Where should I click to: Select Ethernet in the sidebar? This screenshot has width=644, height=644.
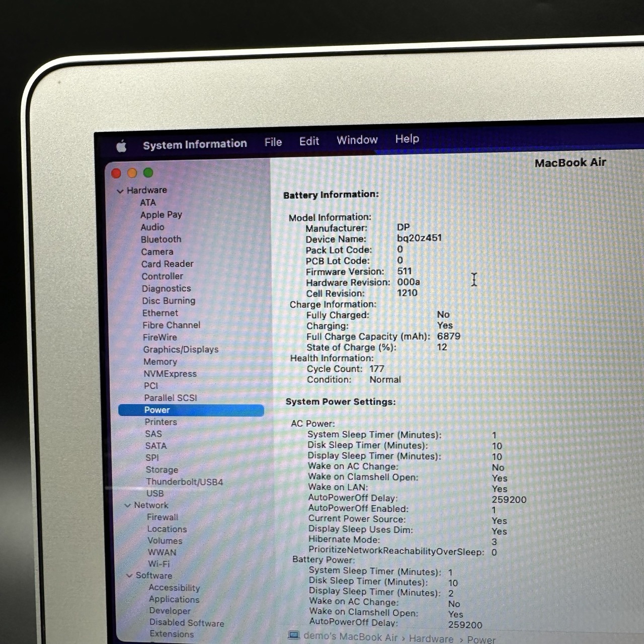(160, 313)
